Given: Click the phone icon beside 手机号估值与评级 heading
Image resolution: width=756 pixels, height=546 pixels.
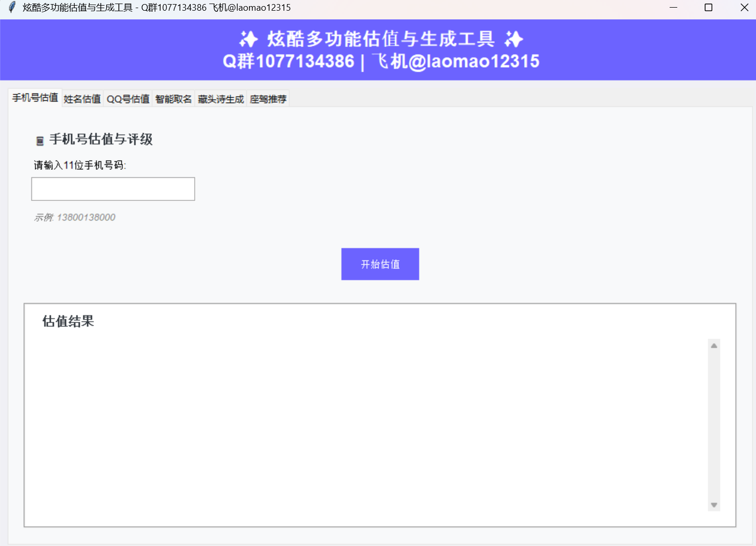Looking at the screenshot, I should [x=39, y=140].
